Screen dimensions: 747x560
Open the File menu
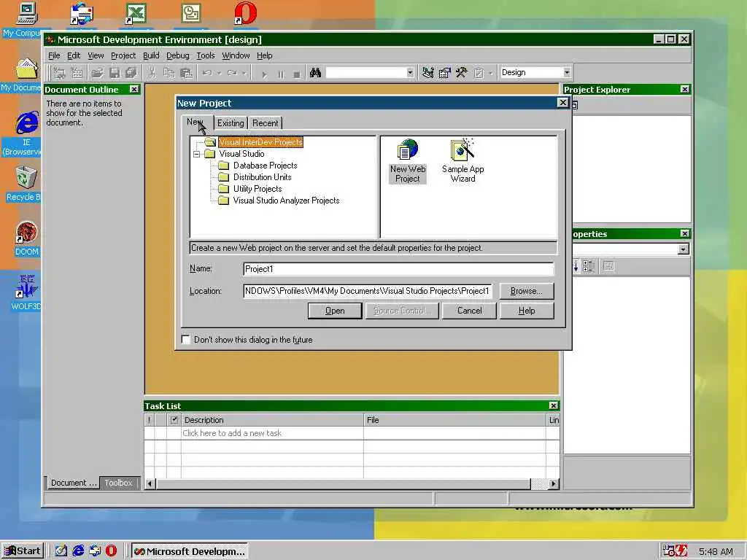[x=54, y=55]
